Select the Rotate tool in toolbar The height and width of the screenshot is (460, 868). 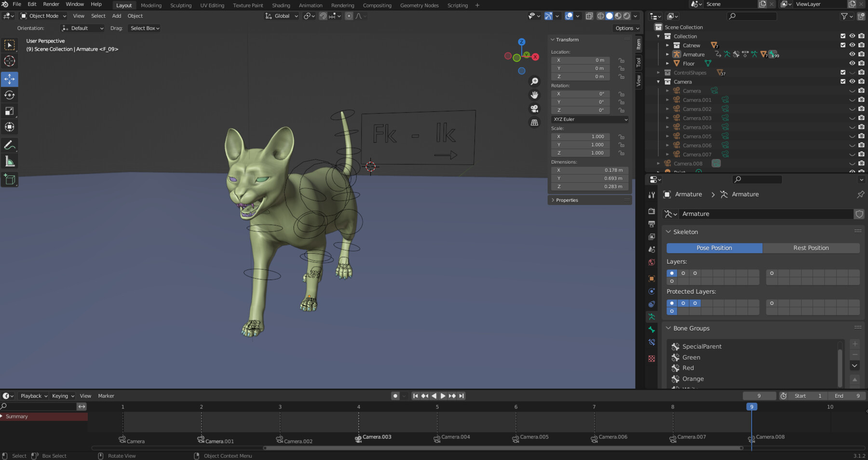pos(9,95)
